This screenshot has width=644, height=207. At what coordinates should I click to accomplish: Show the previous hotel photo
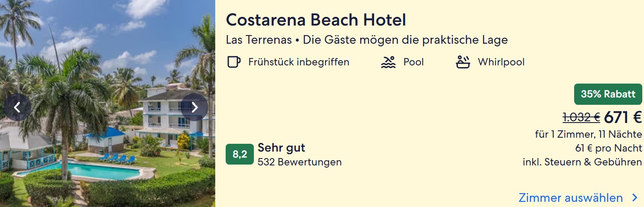[x=17, y=107]
